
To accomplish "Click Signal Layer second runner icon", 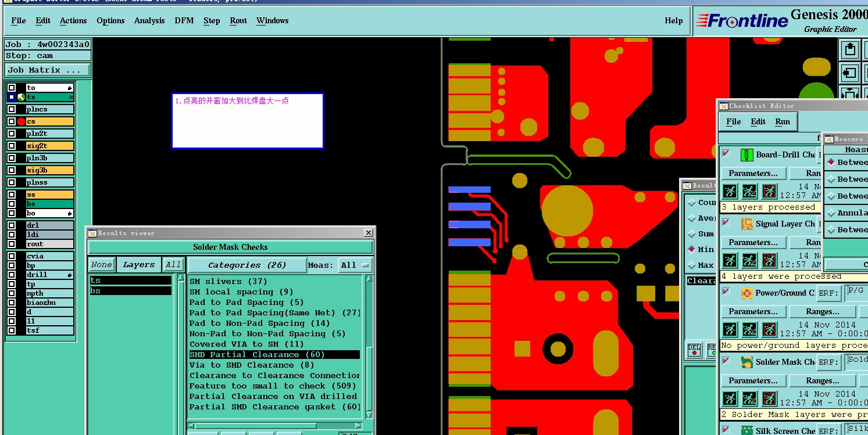I will pos(750,260).
